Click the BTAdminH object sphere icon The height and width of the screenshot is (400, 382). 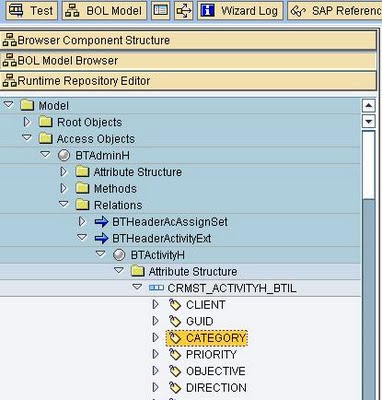tap(64, 155)
